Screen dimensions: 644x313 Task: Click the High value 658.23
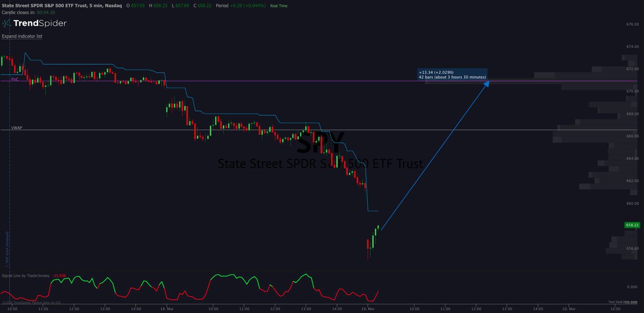(160, 5)
